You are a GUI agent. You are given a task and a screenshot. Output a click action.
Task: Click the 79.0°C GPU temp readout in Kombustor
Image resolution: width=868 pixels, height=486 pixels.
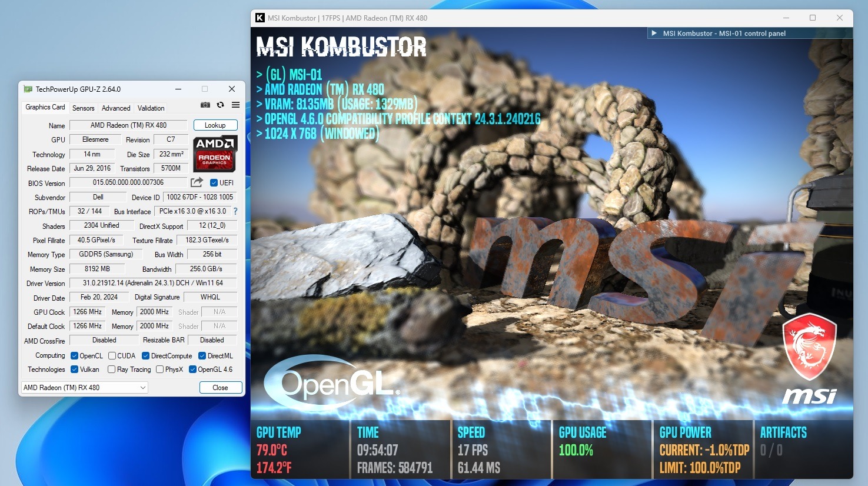[272, 451]
